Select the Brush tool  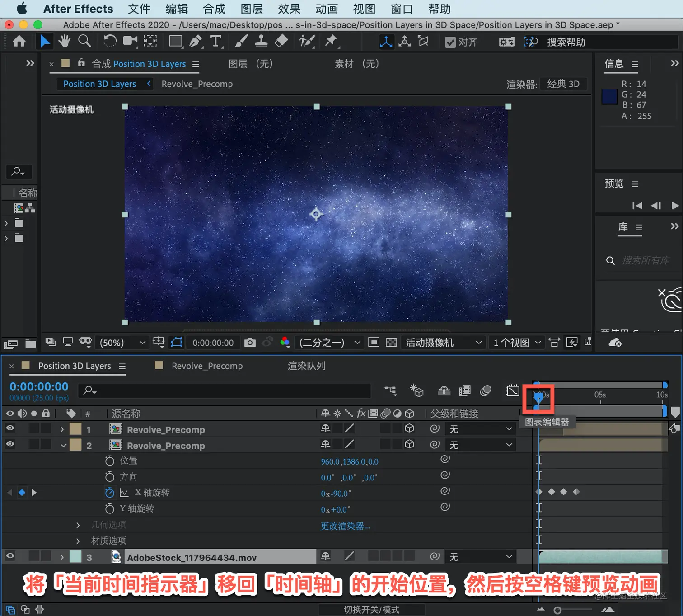(241, 42)
